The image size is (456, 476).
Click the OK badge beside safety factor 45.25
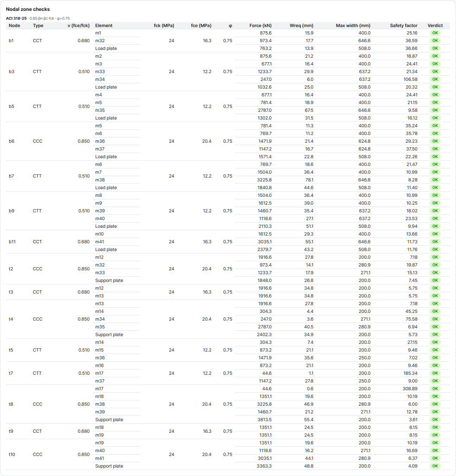pos(435,311)
